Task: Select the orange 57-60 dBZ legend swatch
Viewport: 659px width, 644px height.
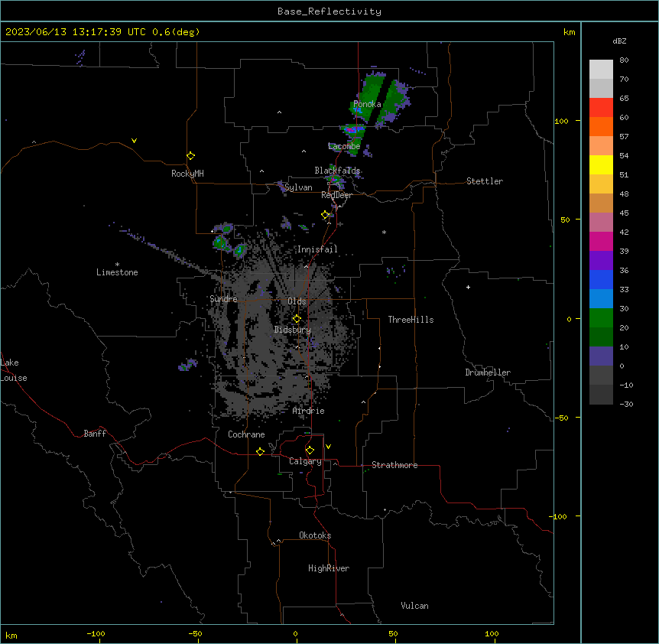Action: [601, 126]
